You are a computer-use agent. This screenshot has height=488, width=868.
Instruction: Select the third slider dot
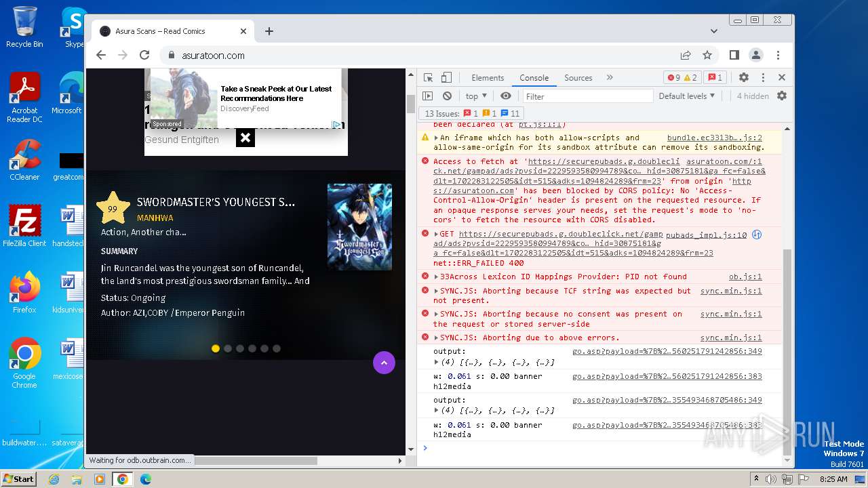tap(240, 348)
